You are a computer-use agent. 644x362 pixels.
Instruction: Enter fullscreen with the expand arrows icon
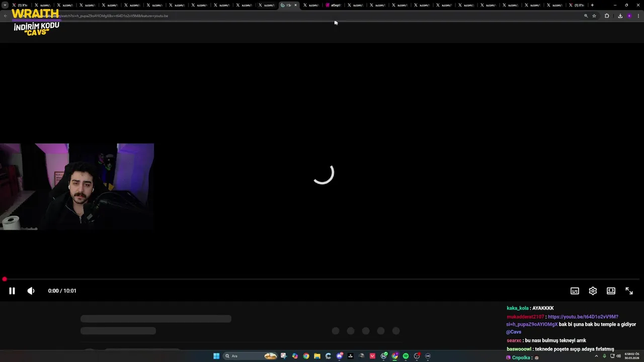pos(629,291)
